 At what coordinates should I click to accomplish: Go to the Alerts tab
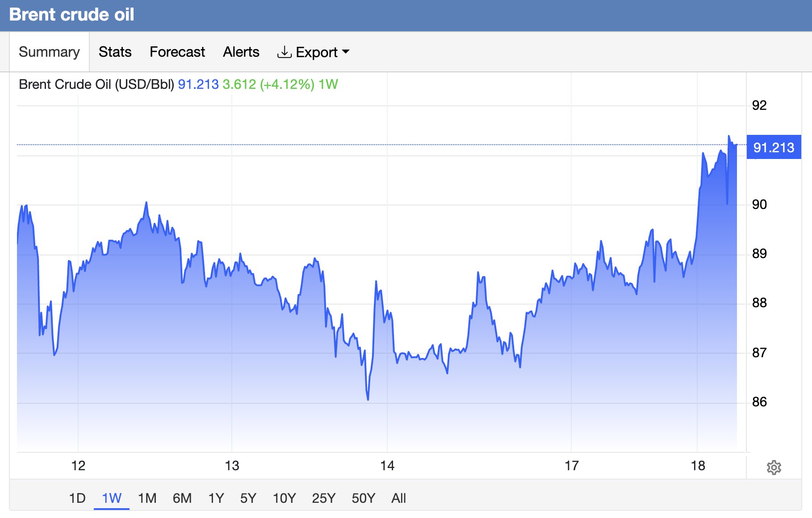241,52
